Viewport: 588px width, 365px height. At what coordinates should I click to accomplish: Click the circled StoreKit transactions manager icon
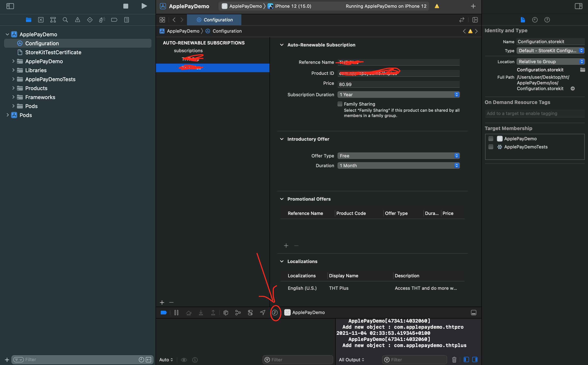click(x=275, y=313)
